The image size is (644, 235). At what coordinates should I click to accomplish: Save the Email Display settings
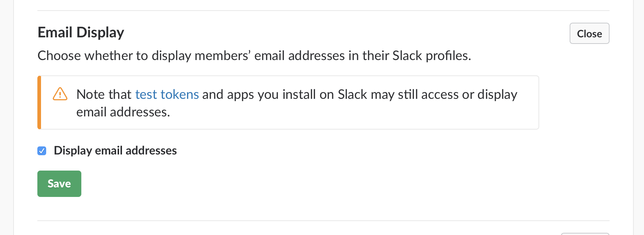[x=59, y=184]
